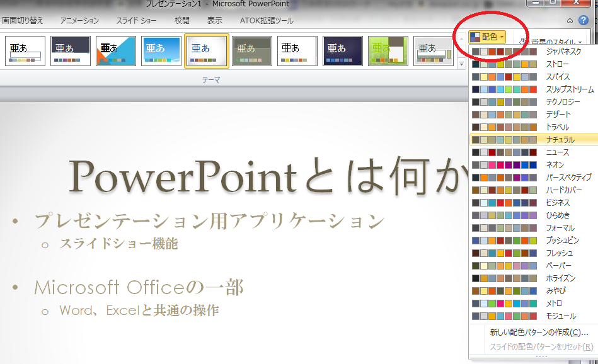Select the テクノロジー color scheme
Viewport: 598px width, 364px height.
coord(534,102)
